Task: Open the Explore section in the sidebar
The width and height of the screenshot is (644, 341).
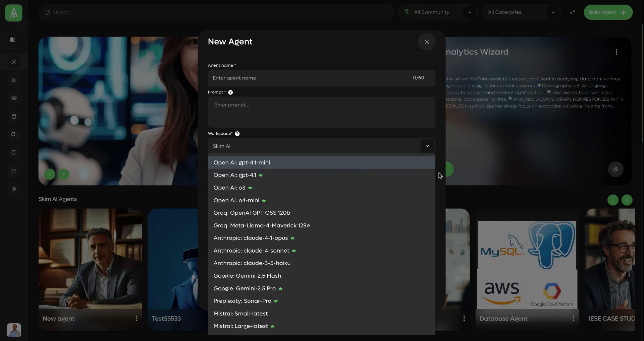Action: (13, 62)
